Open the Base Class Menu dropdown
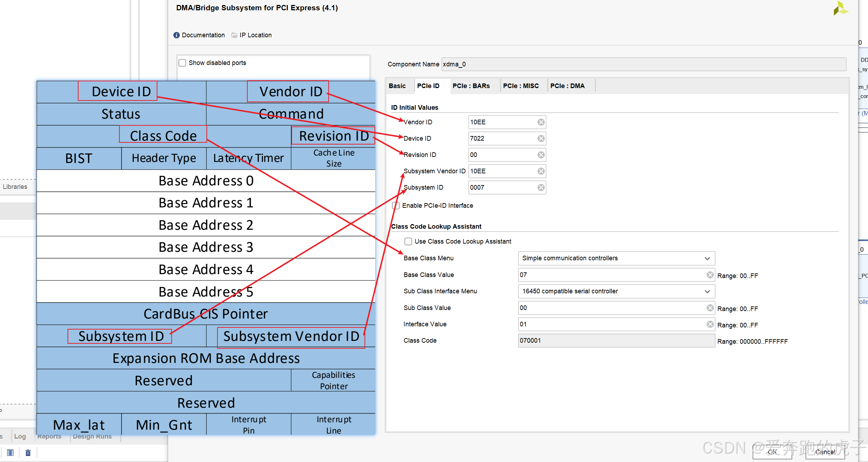 [x=616, y=258]
